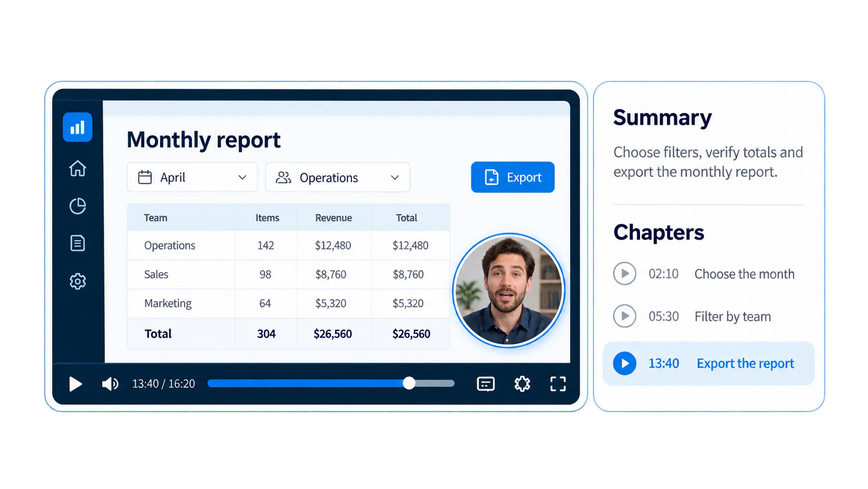
Task: Click the Items column header
Action: point(267,218)
